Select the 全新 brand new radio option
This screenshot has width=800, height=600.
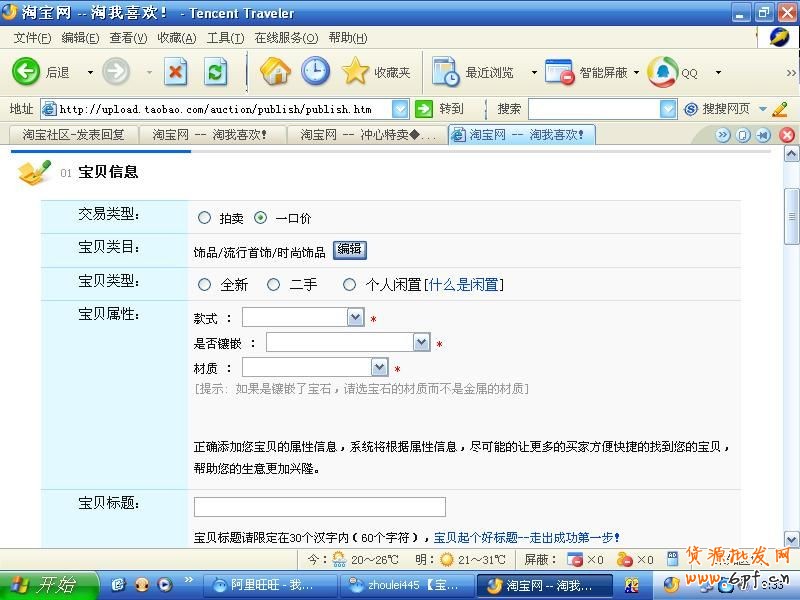(205, 285)
